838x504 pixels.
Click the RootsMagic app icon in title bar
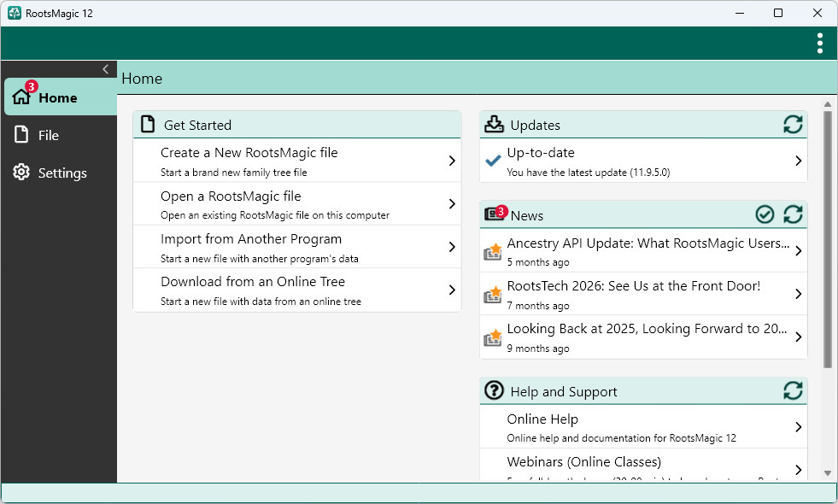click(x=15, y=13)
